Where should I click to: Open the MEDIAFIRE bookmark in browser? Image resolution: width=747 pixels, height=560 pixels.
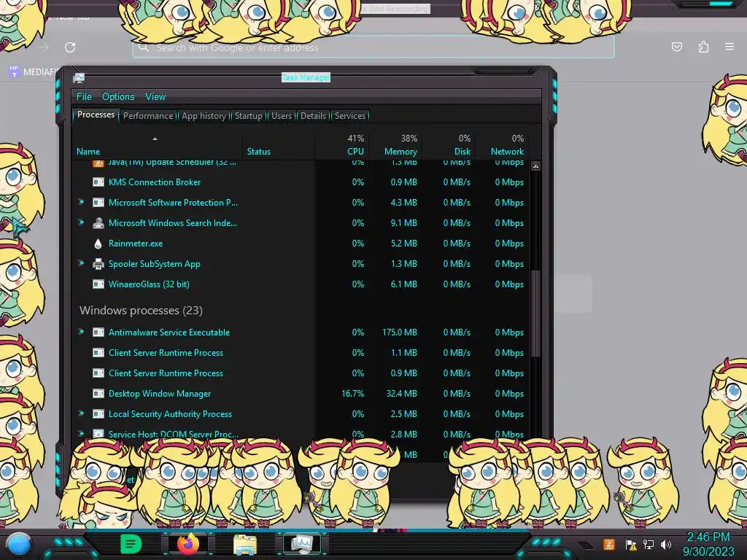pyautogui.click(x=33, y=72)
